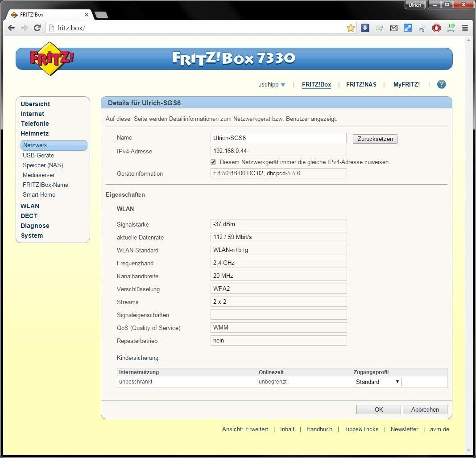Viewport: 476px width, 458px height.
Task: Reload the fritz.box page
Action: (x=37, y=28)
